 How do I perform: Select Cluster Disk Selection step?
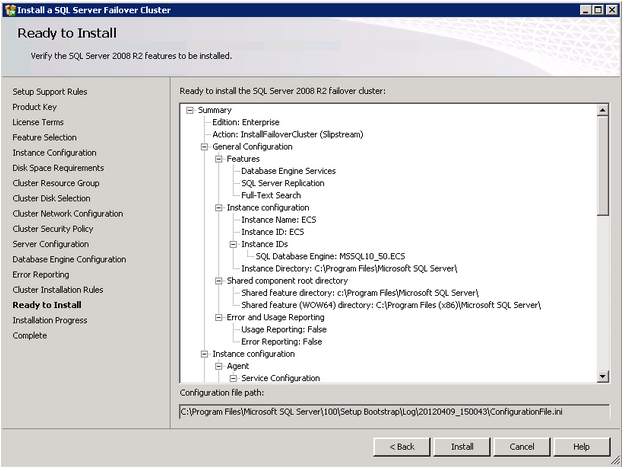(x=51, y=198)
